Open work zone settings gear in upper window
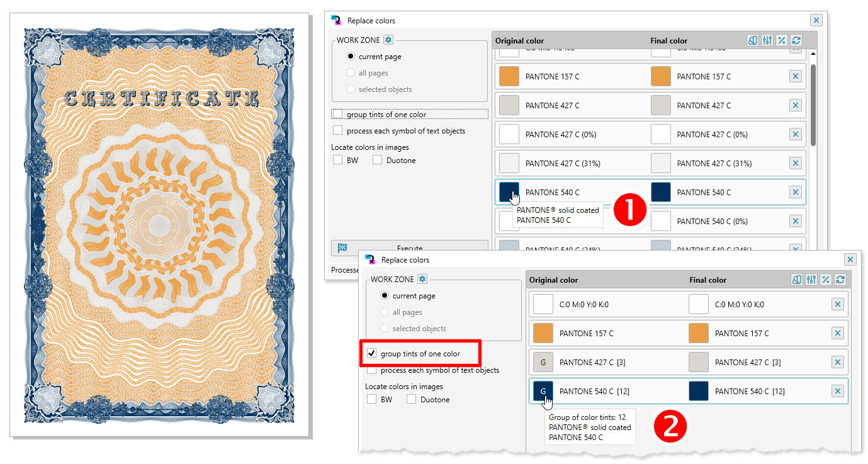 (x=388, y=40)
